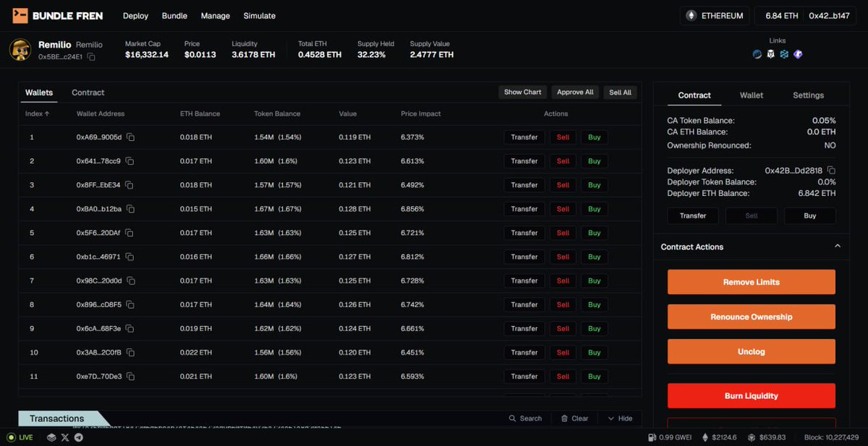Open the blue Etherscan link icon

click(757, 54)
